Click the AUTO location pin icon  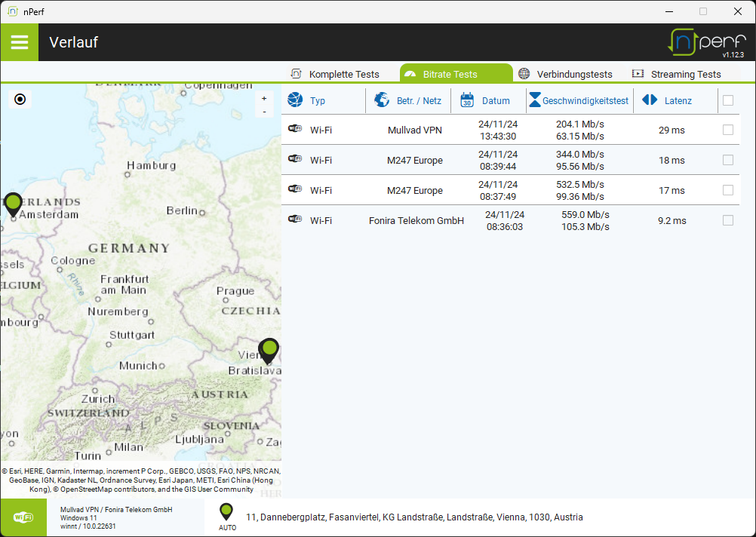click(x=226, y=513)
